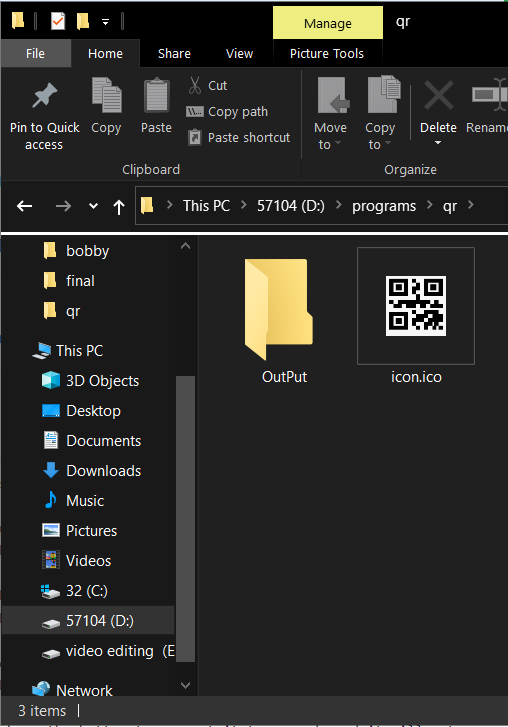The width and height of the screenshot is (508, 727).
Task: Click qr breadcrumb in the address bar
Action: pos(450,206)
